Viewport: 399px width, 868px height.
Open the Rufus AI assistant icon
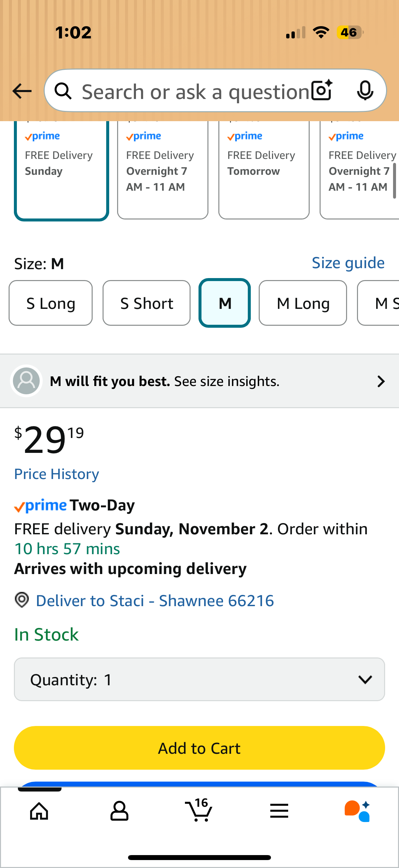coord(357,811)
